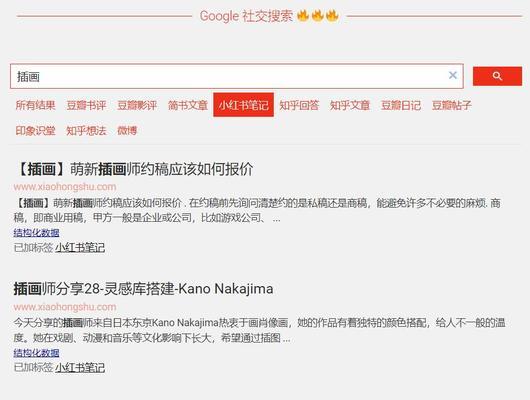Click the Google 社交搜索 page title

pos(269,16)
